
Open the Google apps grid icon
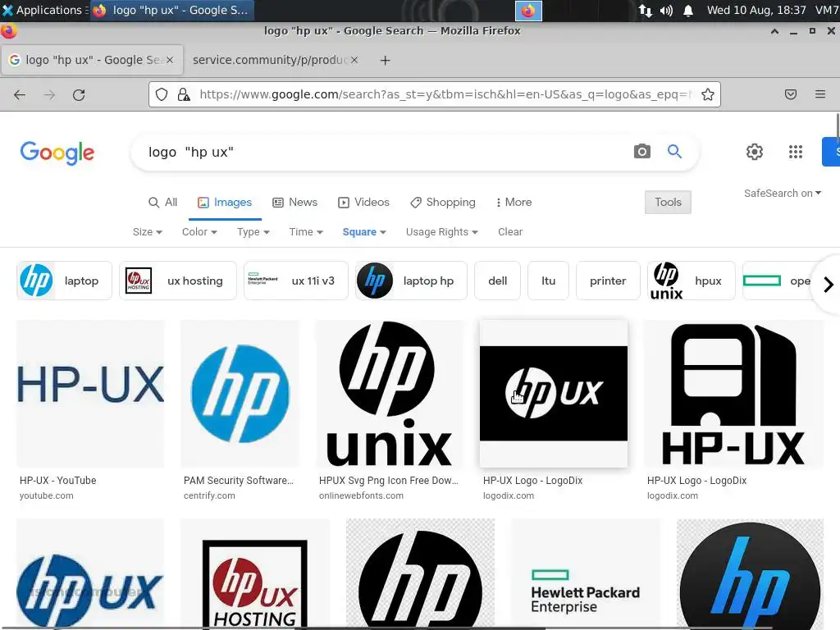point(796,152)
